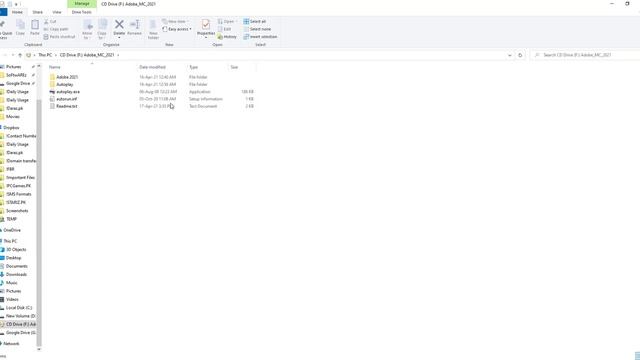Select OneDrive in navigation pane
This screenshot has height=360, width=640.
coord(11,230)
